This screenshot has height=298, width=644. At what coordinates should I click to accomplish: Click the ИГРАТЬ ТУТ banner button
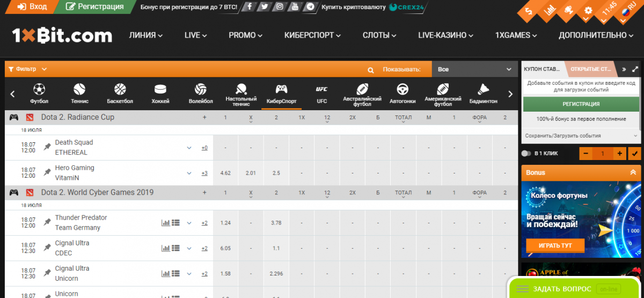[x=555, y=245]
